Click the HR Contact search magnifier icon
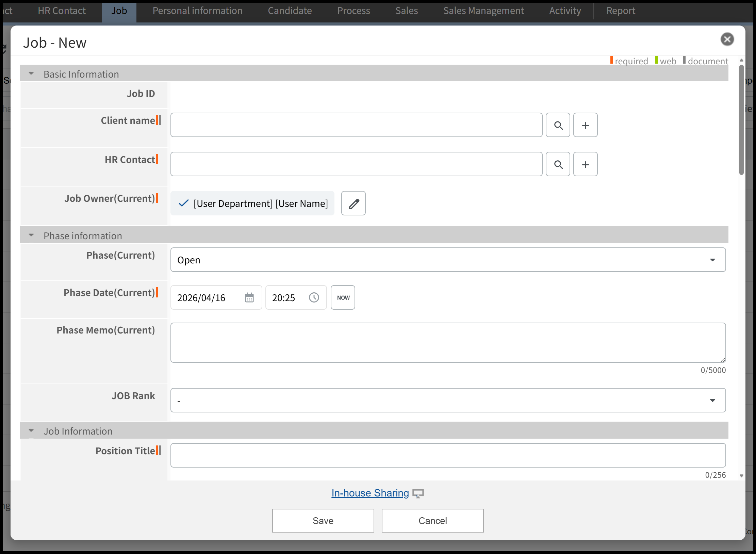 pos(558,164)
